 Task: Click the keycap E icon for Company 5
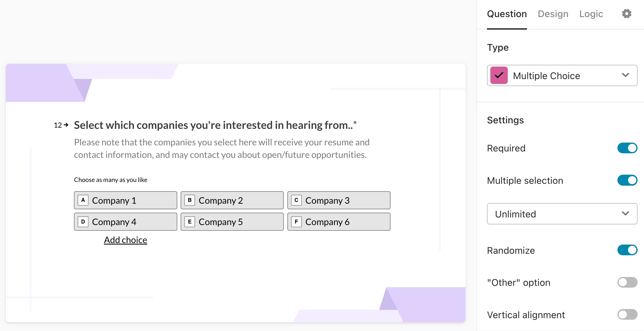189,222
